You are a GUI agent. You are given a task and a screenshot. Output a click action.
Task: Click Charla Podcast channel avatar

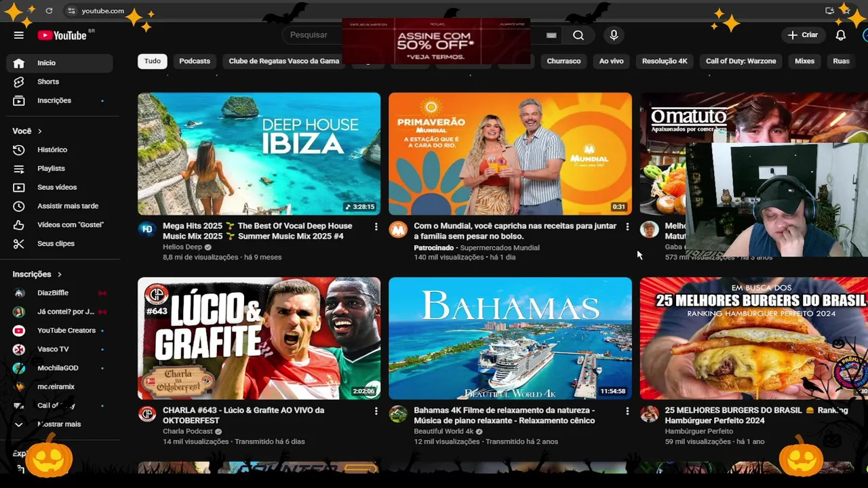coord(147,413)
